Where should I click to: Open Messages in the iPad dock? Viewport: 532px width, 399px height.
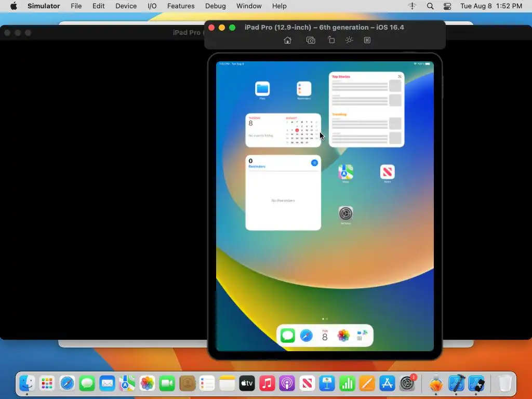(x=288, y=336)
